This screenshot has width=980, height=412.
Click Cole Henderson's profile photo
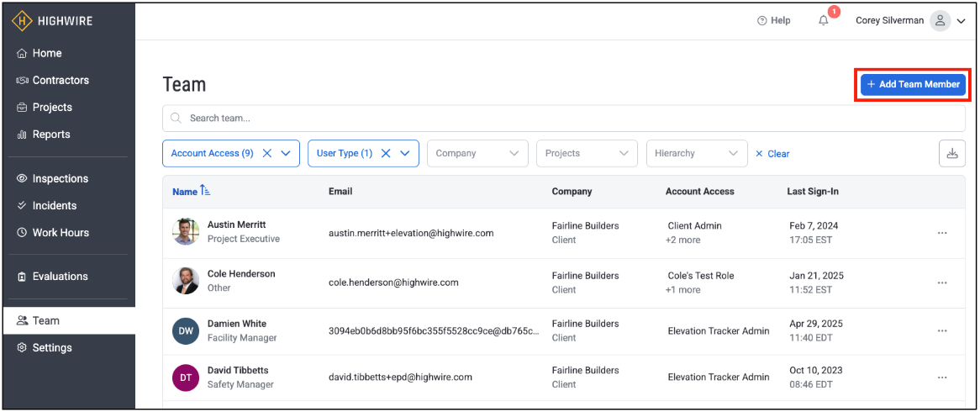point(186,282)
